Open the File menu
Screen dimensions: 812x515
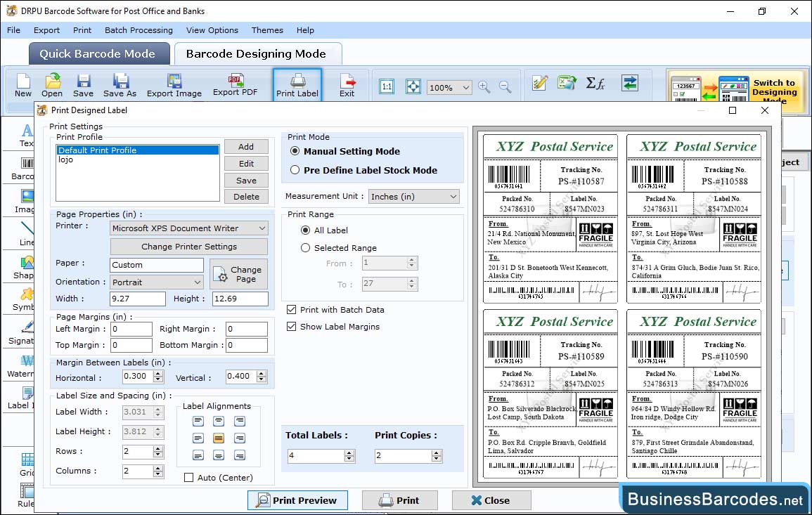pyautogui.click(x=13, y=30)
